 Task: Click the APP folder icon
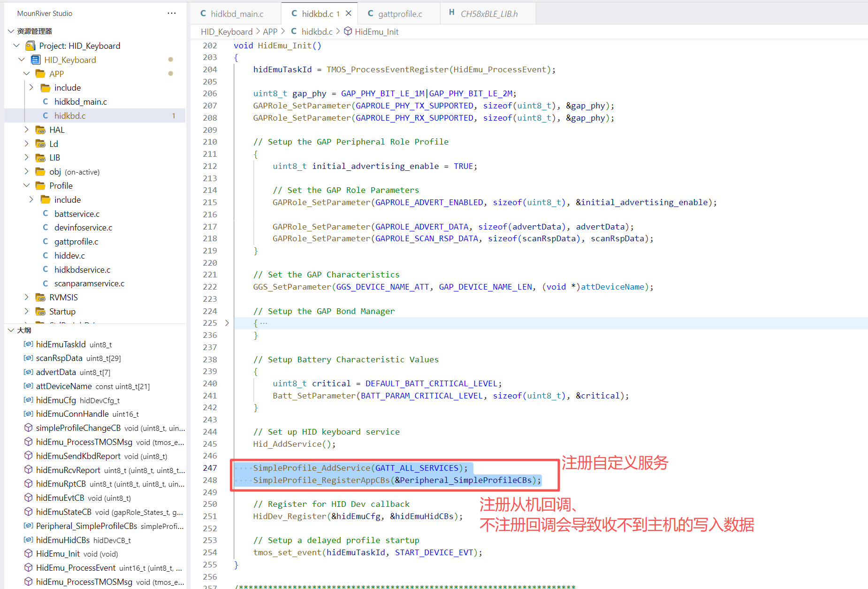41,74
